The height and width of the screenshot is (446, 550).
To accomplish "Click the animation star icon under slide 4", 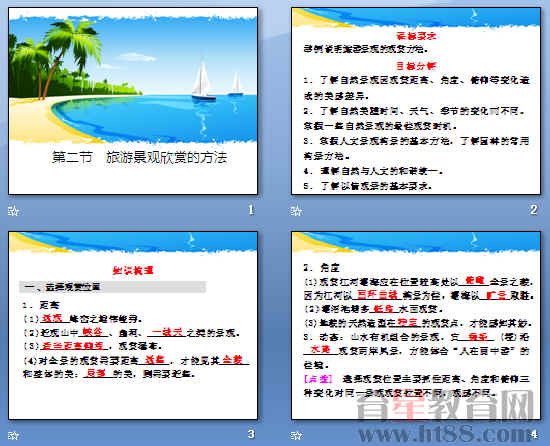I will 296,435.
